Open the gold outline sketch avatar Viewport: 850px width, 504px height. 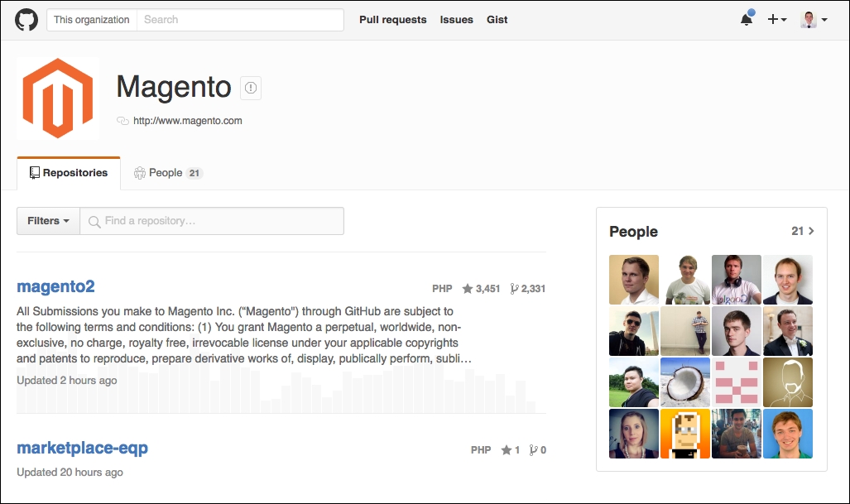click(x=788, y=382)
